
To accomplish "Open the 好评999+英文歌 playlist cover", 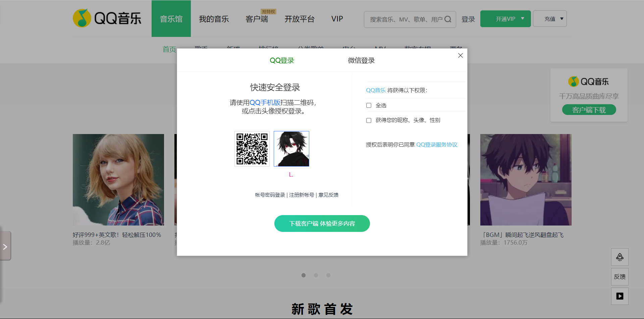I will tap(118, 180).
